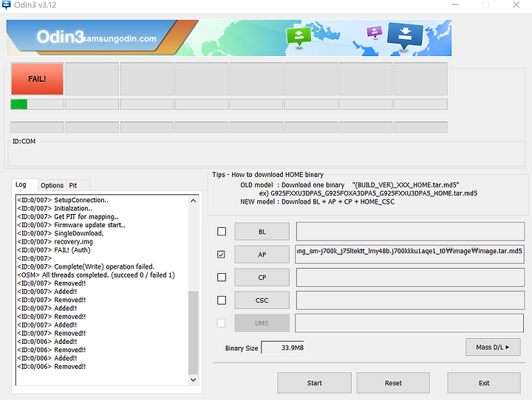Click the CSC file button
This screenshot has width=532, height=400.
(262, 300)
